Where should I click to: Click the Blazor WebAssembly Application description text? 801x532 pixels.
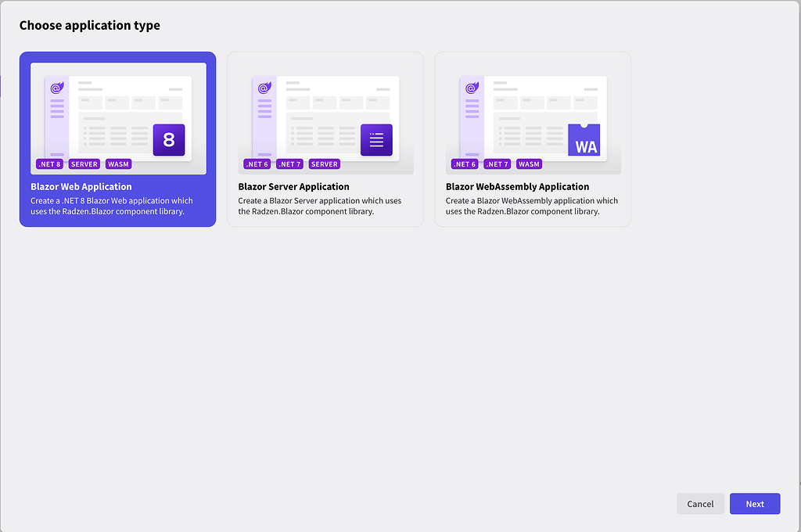(531, 207)
